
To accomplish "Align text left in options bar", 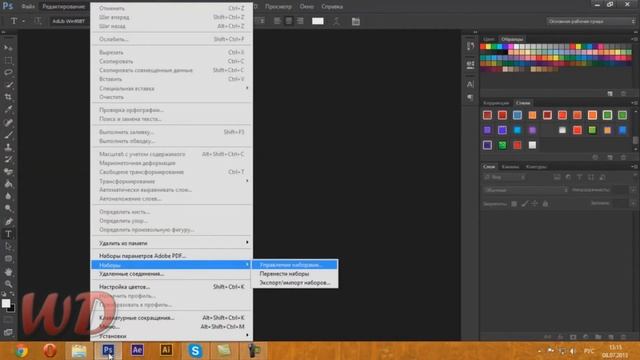I will pos(277,21).
